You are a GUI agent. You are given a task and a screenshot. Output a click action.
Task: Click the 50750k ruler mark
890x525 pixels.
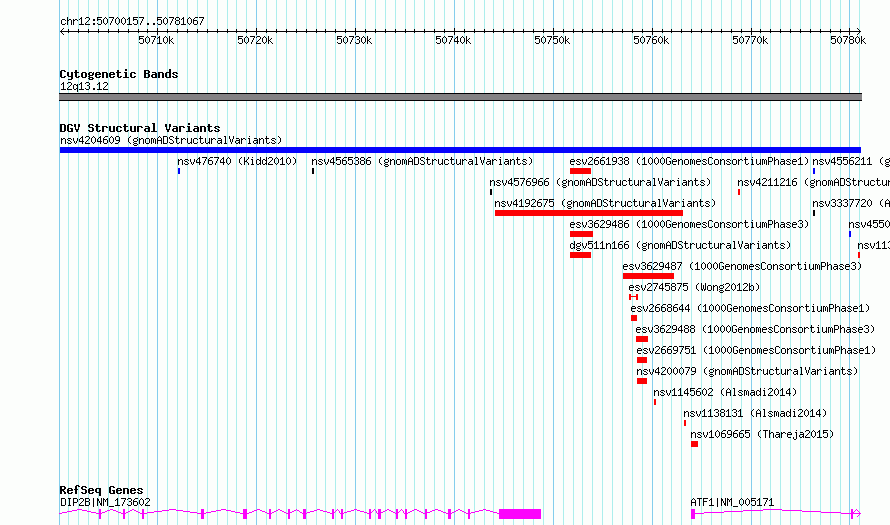click(x=552, y=40)
